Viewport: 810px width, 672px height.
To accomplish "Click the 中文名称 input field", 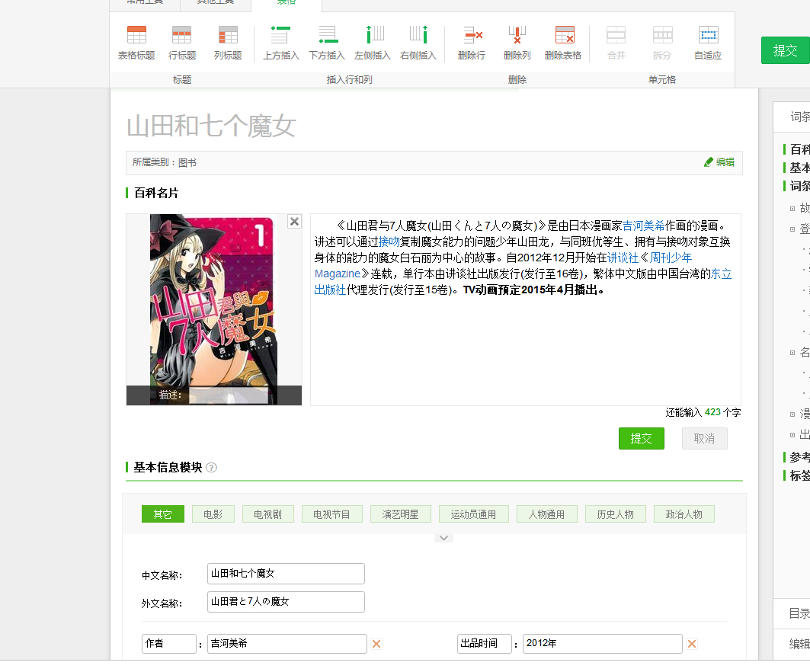I will (286, 574).
